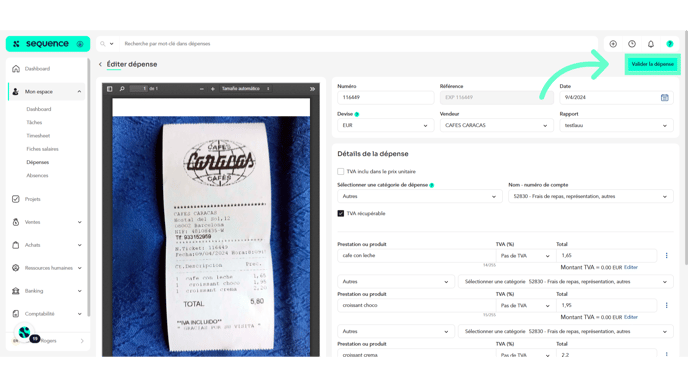Zoom in the PDF with plus icon
This screenshot has height=387, width=688.
point(213,89)
